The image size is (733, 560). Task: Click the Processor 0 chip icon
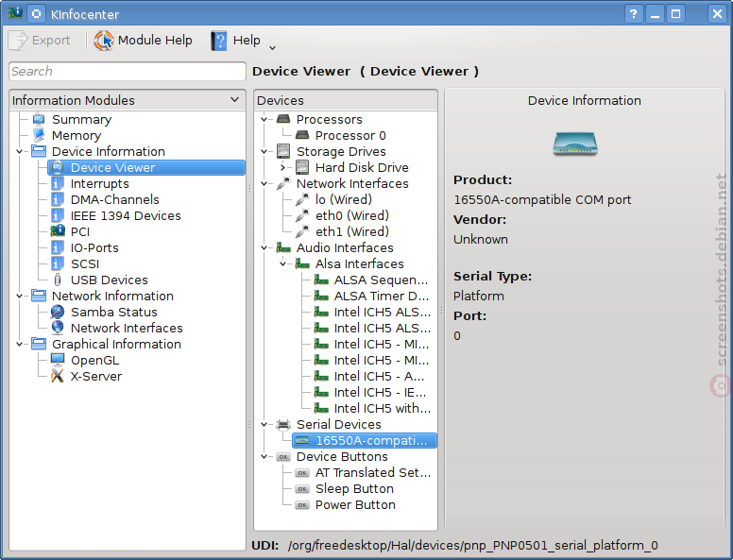coord(302,135)
